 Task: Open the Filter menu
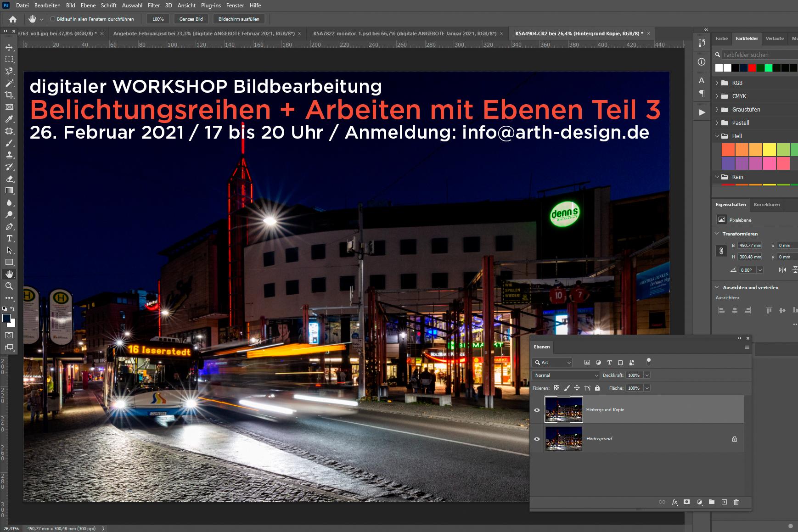pyautogui.click(x=153, y=6)
